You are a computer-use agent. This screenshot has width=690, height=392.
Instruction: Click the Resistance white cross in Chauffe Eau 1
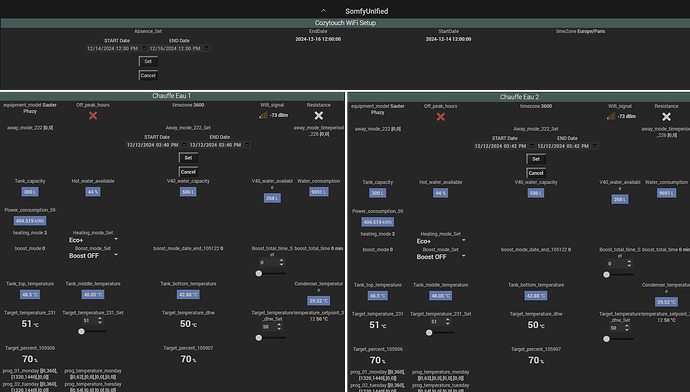point(319,116)
